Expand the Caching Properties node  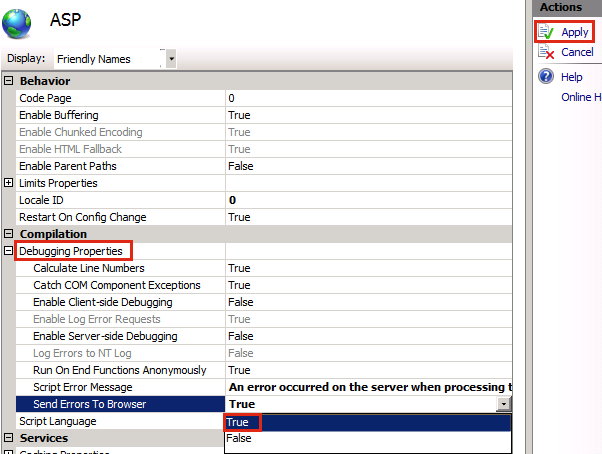coord(8,452)
